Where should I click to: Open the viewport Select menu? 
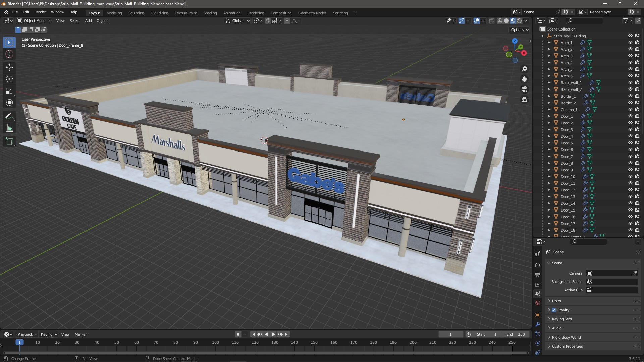click(75, 21)
